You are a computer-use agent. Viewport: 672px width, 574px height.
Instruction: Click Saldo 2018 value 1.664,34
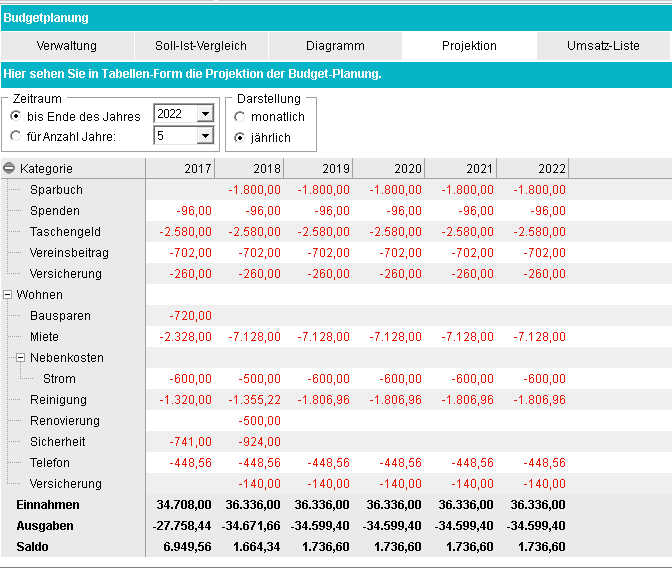point(257,547)
